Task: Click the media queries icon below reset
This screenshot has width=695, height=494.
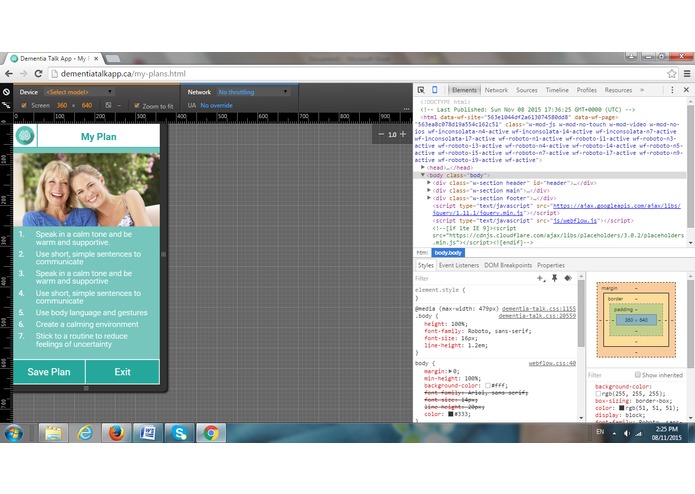Action: (x=6, y=105)
